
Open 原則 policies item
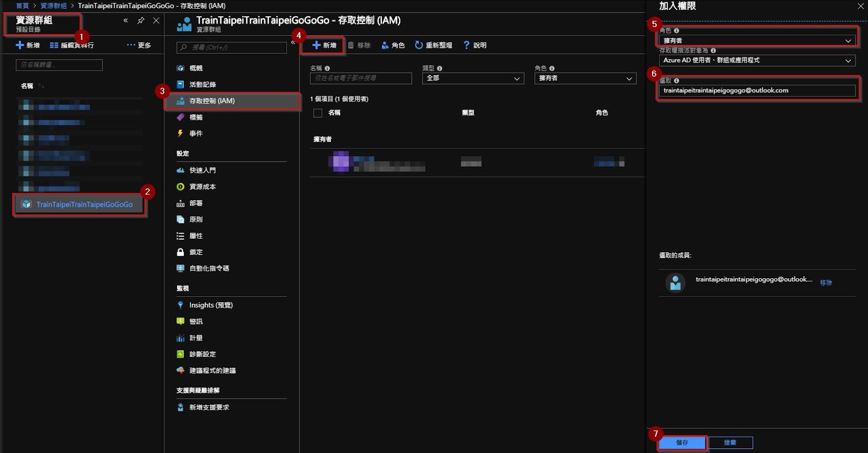click(x=196, y=220)
